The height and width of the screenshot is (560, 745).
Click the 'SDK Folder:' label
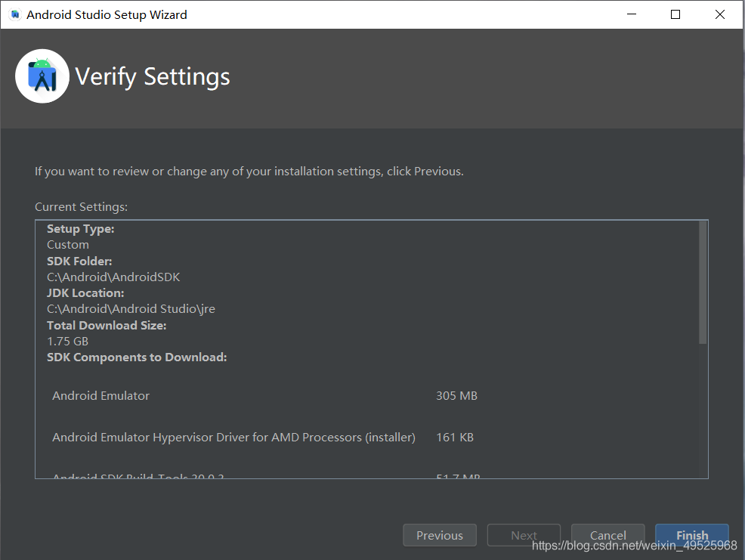[x=79, y=261]
